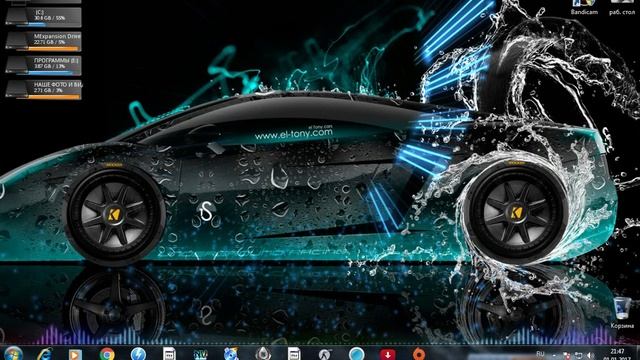
Task: Open the taskbar clock showing 21:47
Action: [618, 354]
